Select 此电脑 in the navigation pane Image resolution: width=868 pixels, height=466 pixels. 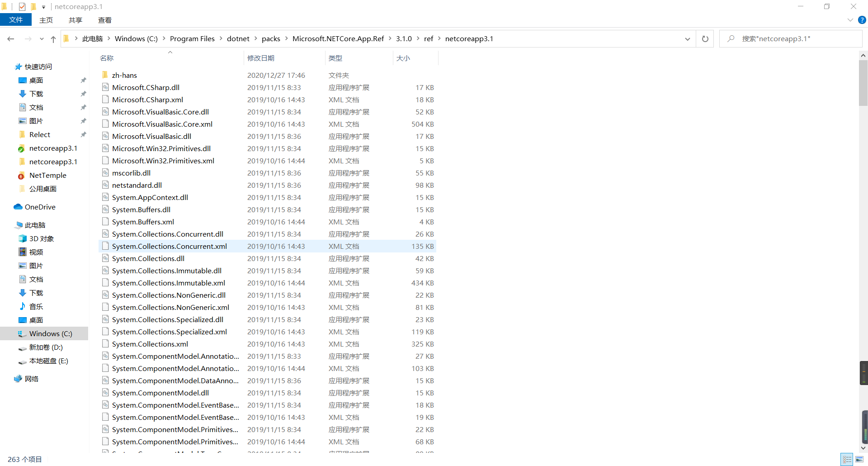click(x=35, y=225)
